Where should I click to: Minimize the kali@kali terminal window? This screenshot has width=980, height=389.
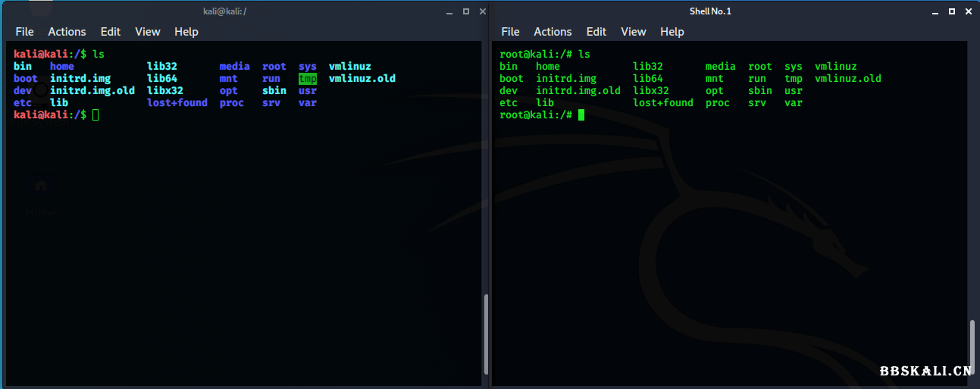pyautogui.click(x=449, y=11)
